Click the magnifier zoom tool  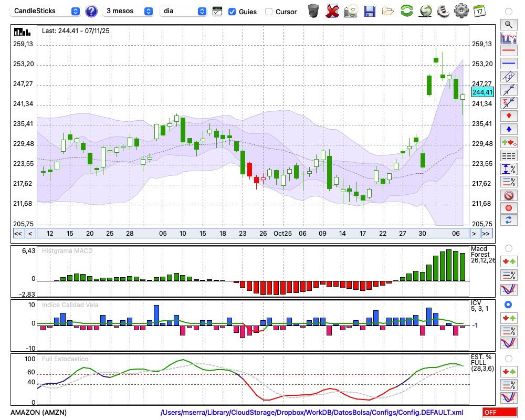pyautogui.click(x=508, y=24)
